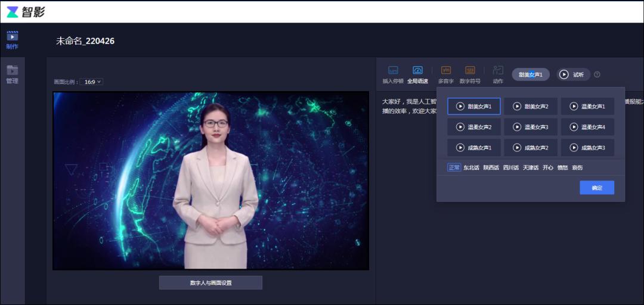This screenshot has height=305, width=644.
Task: Open 数字人与画面设置 settings button
Action: [x=210, y=283]
